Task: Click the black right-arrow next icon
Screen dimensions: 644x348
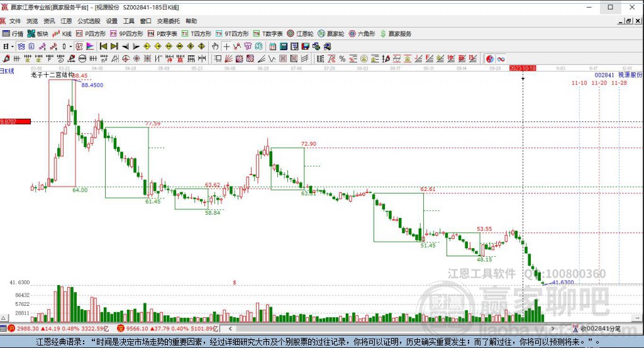Action: coord(136,46)
